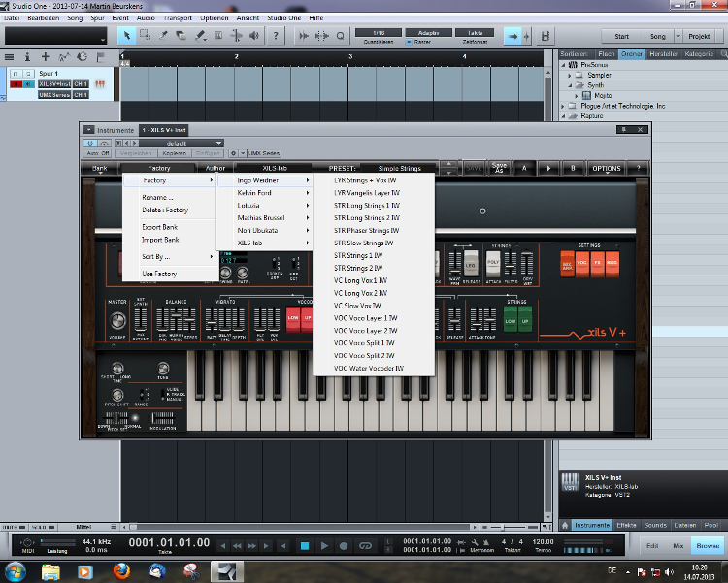Select the Range selection tool
The width and height of the screenshot is (728, 583).
point(145,36)
